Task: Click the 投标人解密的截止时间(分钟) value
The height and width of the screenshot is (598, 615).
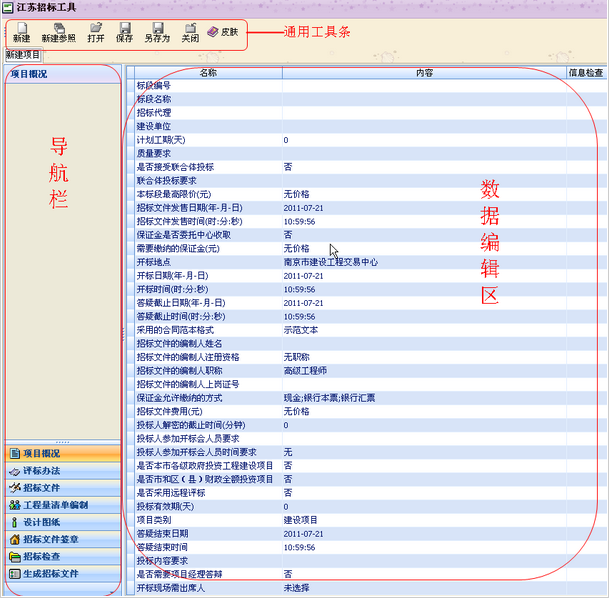Action: [286, 425]
